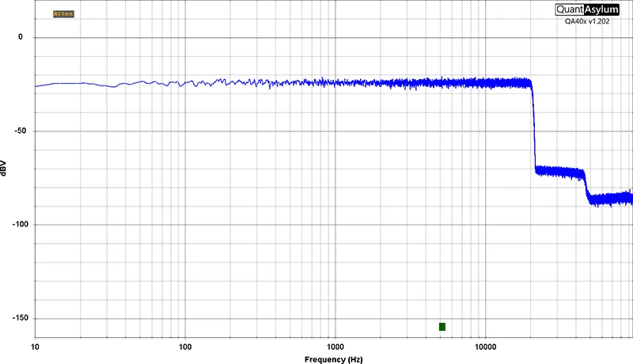The image size is (633, 364).
Task: Click the QA40x v1.202 version text
Action: pos(587,21)
